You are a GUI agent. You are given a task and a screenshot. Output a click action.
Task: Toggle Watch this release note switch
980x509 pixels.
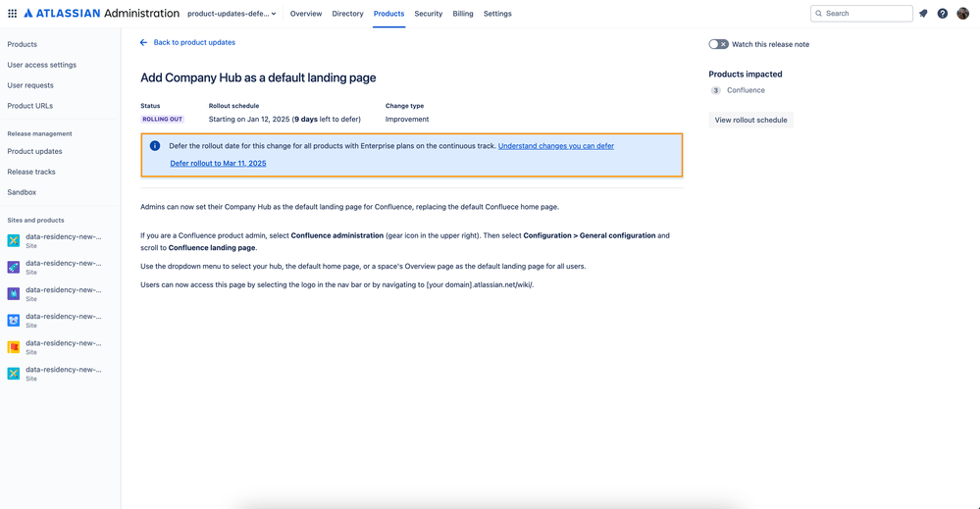(718, 44)
